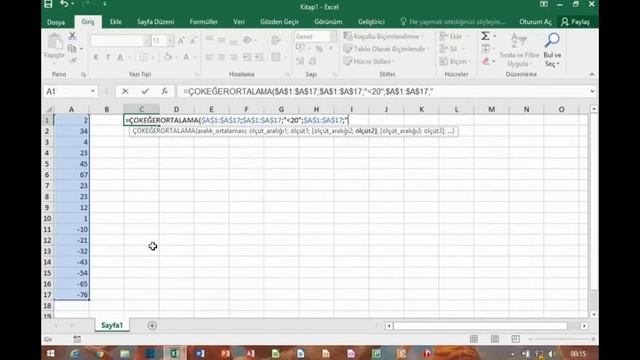Open the Name Box dropdown arrow

pos(93,91)
